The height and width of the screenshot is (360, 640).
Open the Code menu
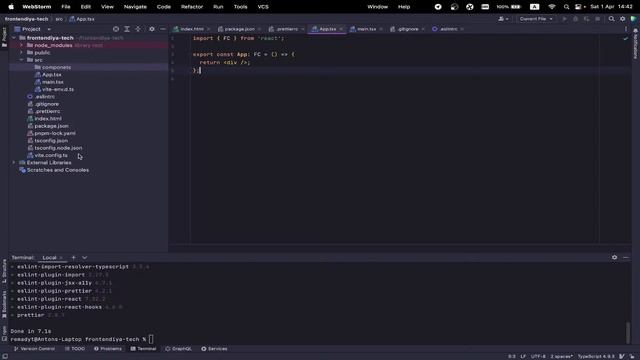[x=164, y=7]
